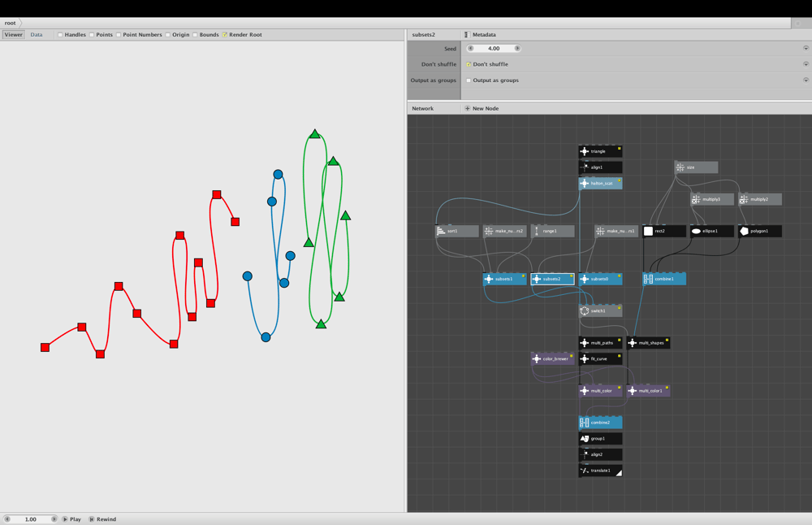The width and height of the screenshot is (812, 525).
Task: Select the combine2 node
Action: click(x=600, y=423)
